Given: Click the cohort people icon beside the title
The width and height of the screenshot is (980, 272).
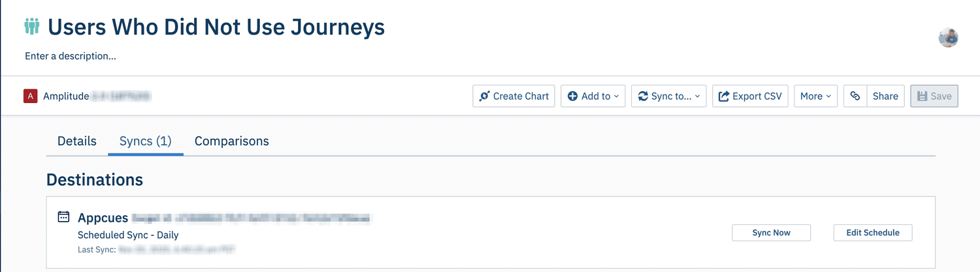Looking at the screenshot, I should pos(32,27).
